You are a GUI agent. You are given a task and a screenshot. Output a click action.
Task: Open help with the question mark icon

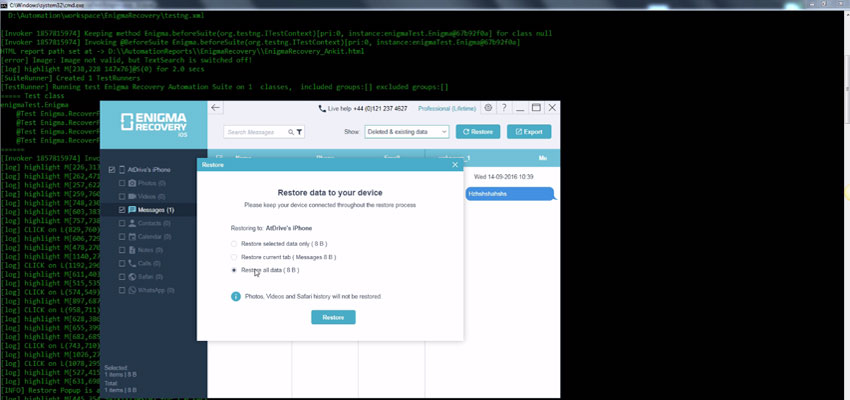pyautogui.click(x=504, y=108)
